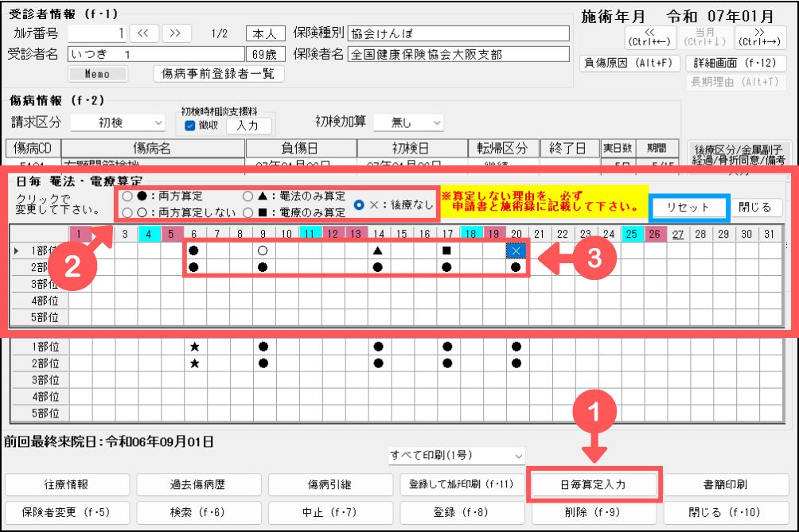Go to next chart with >> button
Image resolution: width=799 pixels, height=532 pixels.
coord(176,33)
